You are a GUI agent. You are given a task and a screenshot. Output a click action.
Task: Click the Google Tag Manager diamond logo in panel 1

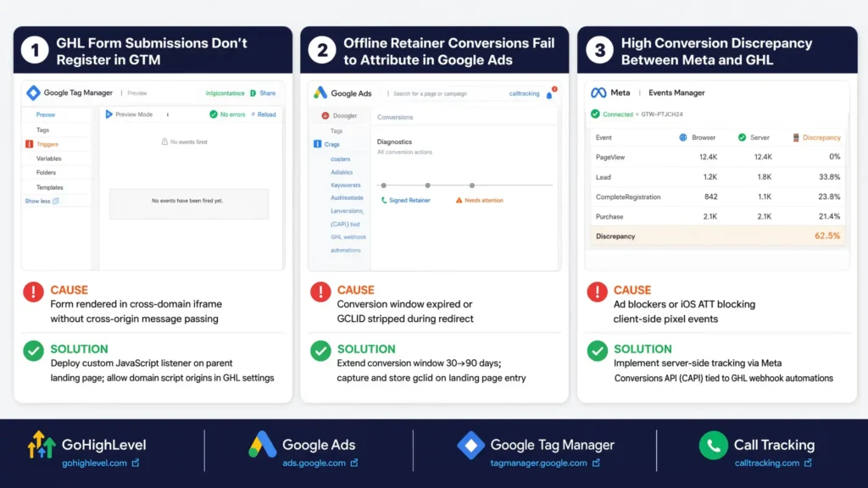33,93
